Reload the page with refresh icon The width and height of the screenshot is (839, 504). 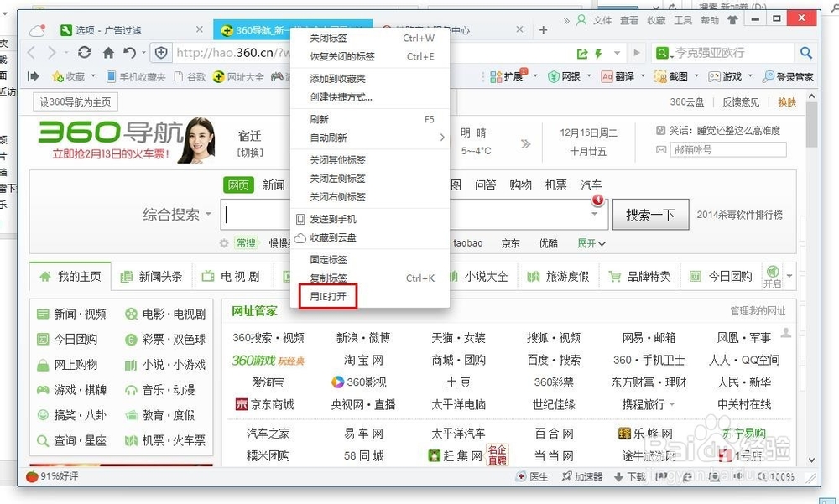pyautogui.click(x=84, y=53)
